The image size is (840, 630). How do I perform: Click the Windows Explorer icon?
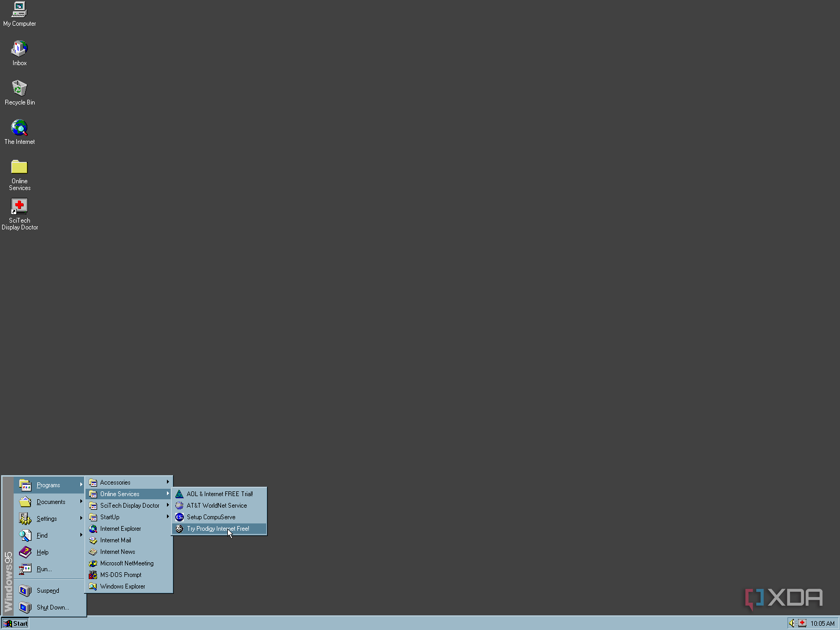[93, 586]
